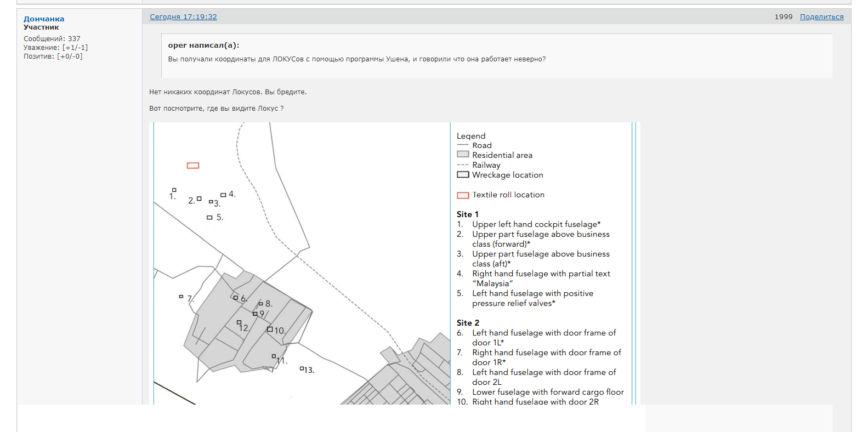Click the dashed Railway legend symbol
868x432 pixels.
463,165
